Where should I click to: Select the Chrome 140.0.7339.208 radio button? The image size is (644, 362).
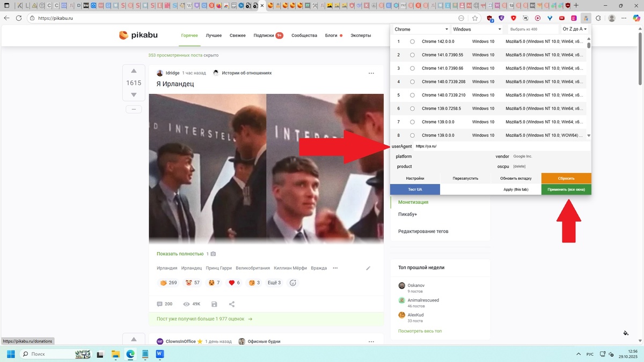[412, 82]
